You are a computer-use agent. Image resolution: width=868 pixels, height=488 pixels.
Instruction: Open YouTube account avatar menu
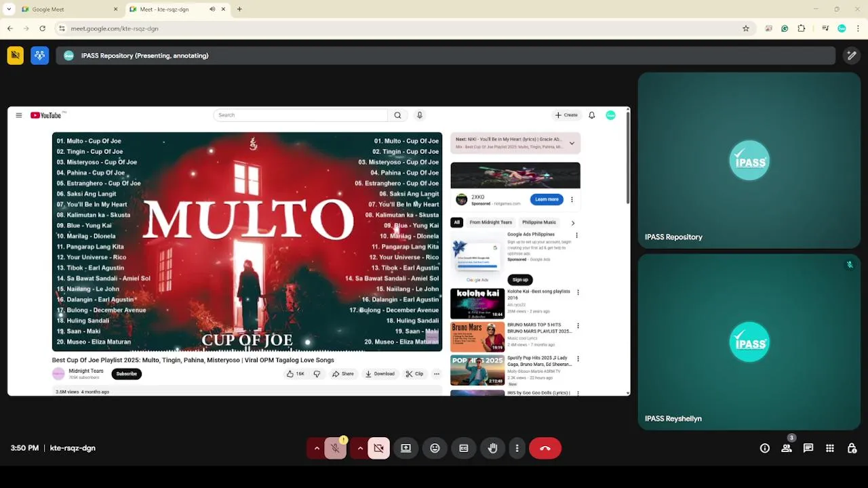point(610,115)
